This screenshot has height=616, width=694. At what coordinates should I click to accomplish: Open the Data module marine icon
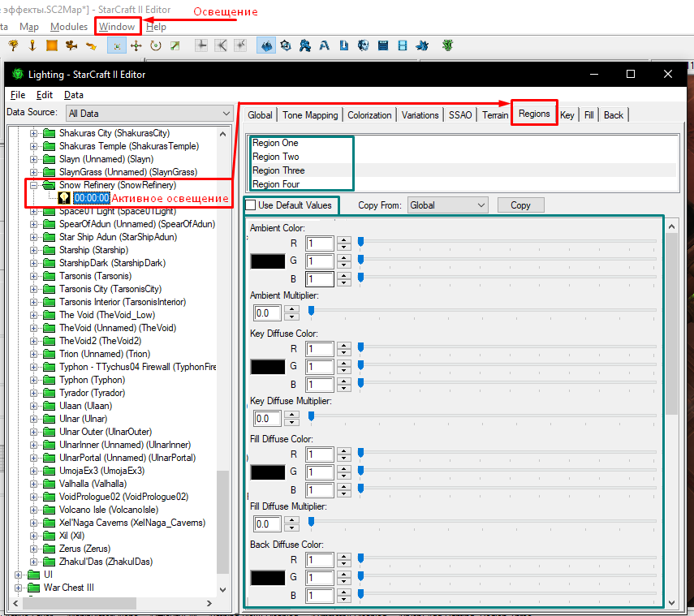(x=305, y=45)
